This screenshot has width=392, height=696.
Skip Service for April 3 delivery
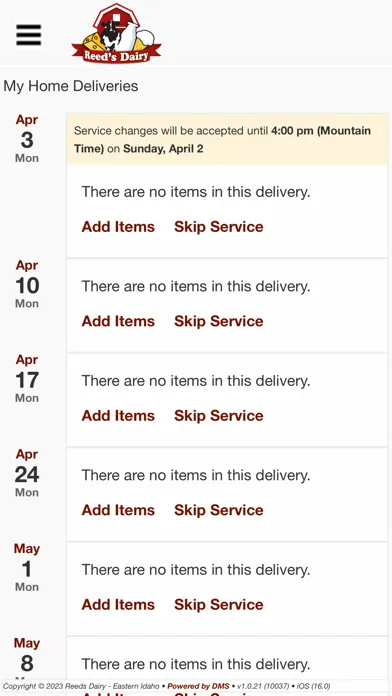(x=218, y=227)
